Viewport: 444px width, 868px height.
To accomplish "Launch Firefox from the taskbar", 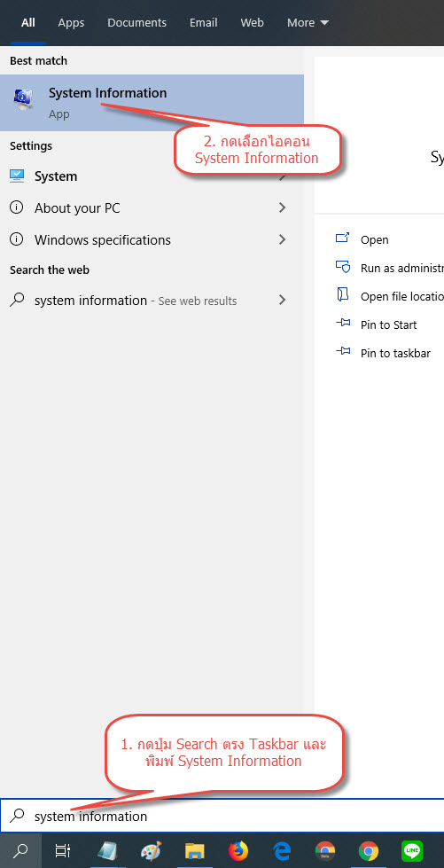I will pyautogui.click(x=238, y=850).
